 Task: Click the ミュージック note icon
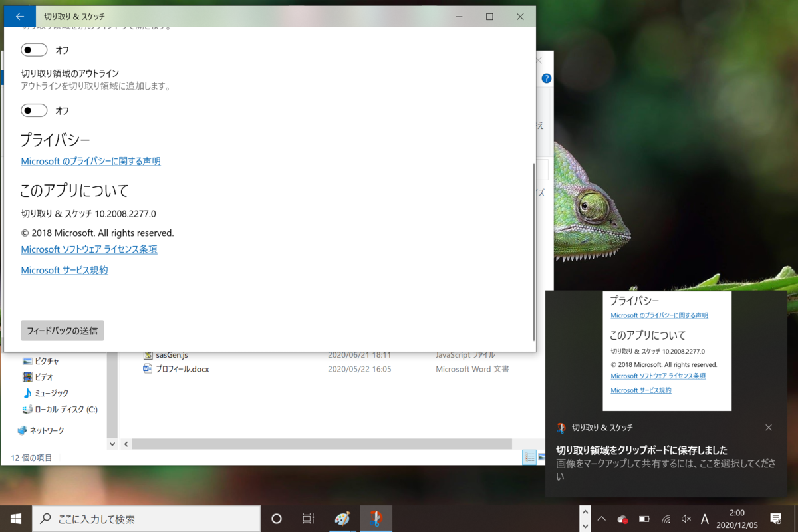pyautogui.click(x=27, y=393)
